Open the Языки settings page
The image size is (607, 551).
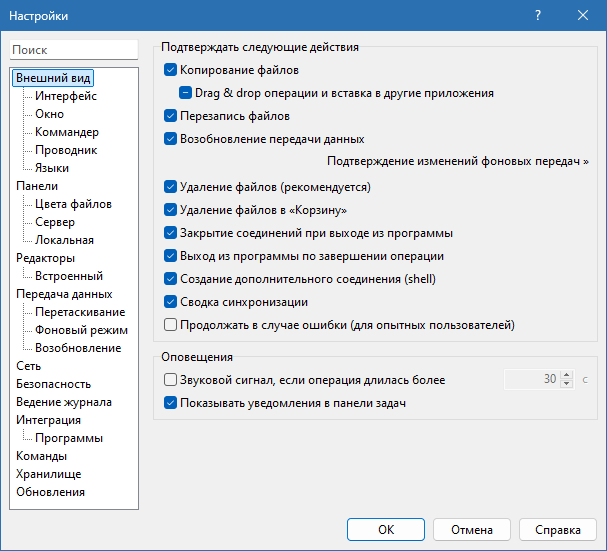point(52,168)
